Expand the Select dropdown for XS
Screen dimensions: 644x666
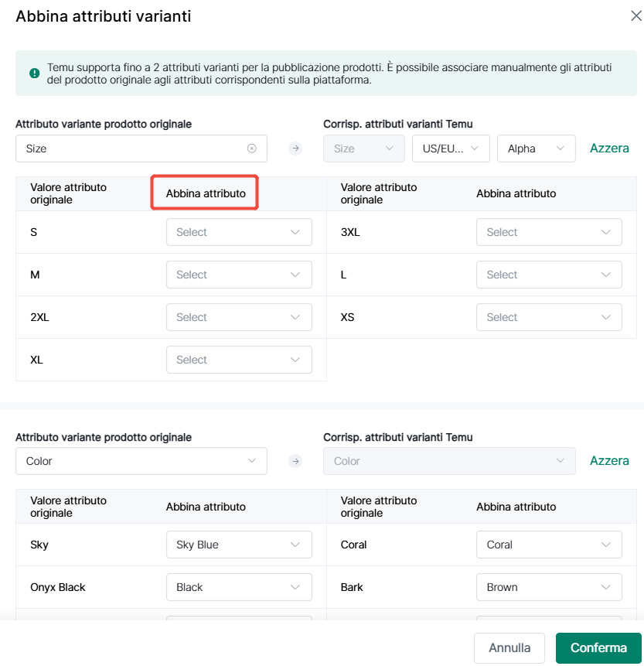(x=549, y=317)
